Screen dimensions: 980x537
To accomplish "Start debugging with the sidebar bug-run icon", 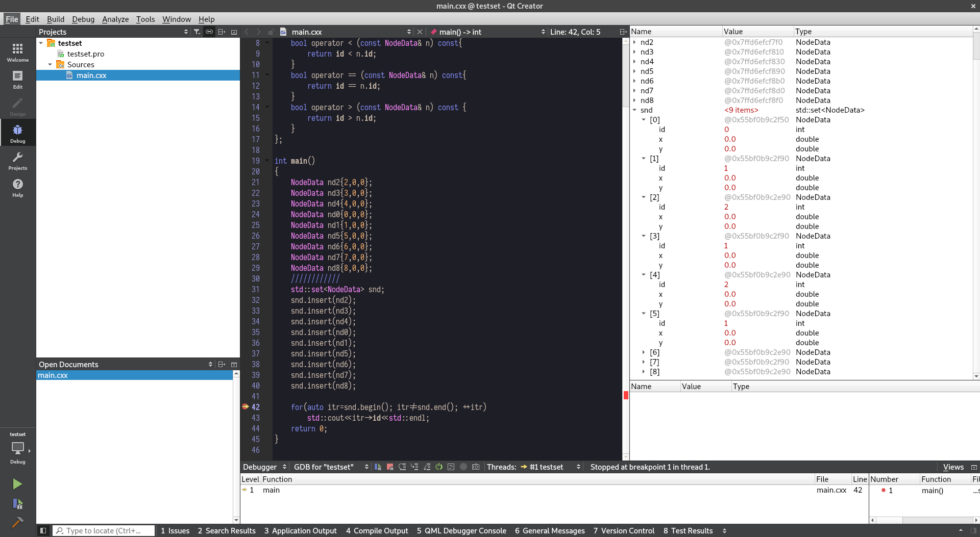I will tap(17, 504).
